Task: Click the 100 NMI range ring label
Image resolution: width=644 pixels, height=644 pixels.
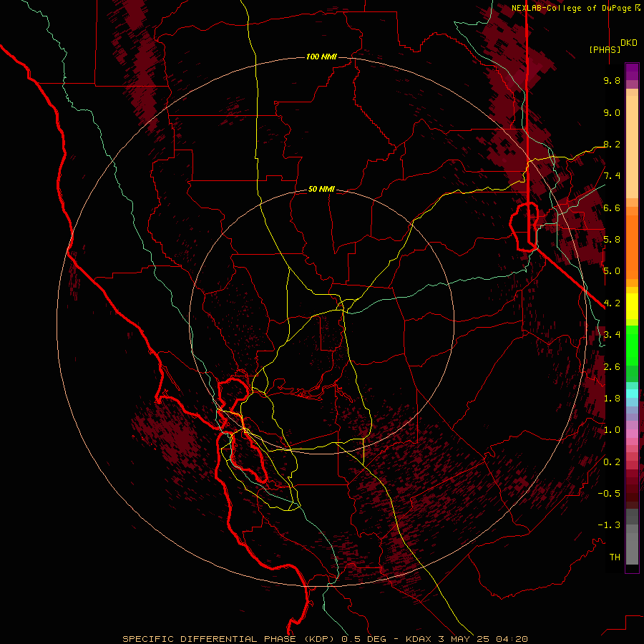Action: coord(321,57)
